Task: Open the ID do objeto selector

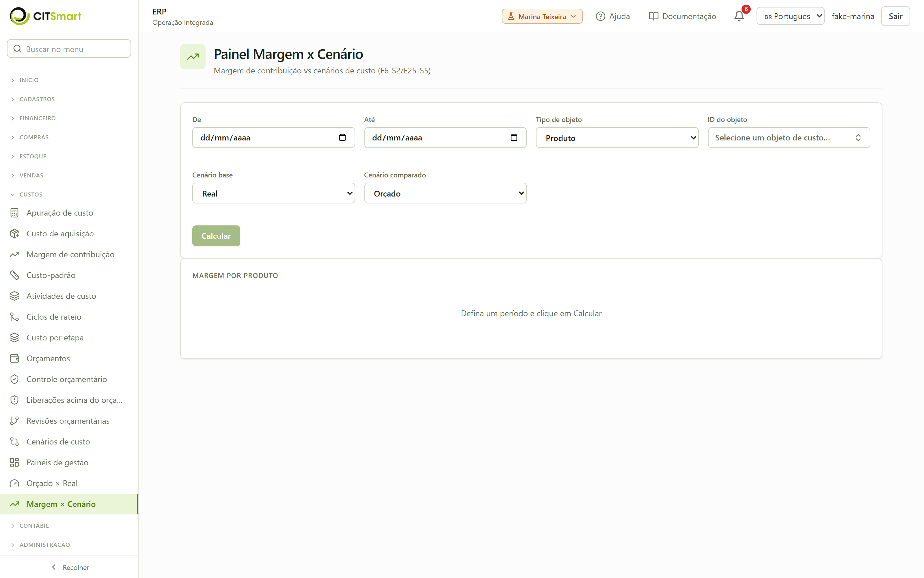Action: click(x=789, y=138)
